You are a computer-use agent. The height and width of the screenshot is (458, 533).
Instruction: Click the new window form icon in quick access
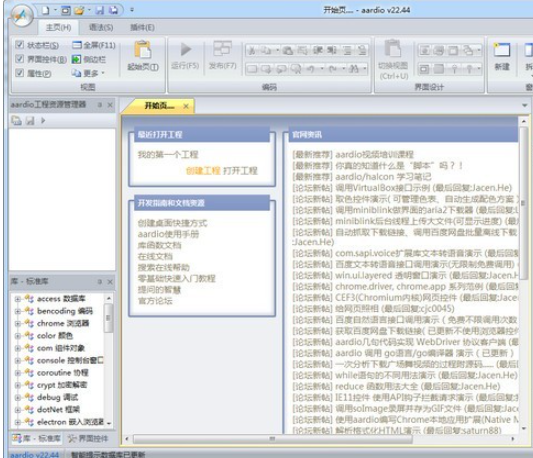[x=66, y=11]
